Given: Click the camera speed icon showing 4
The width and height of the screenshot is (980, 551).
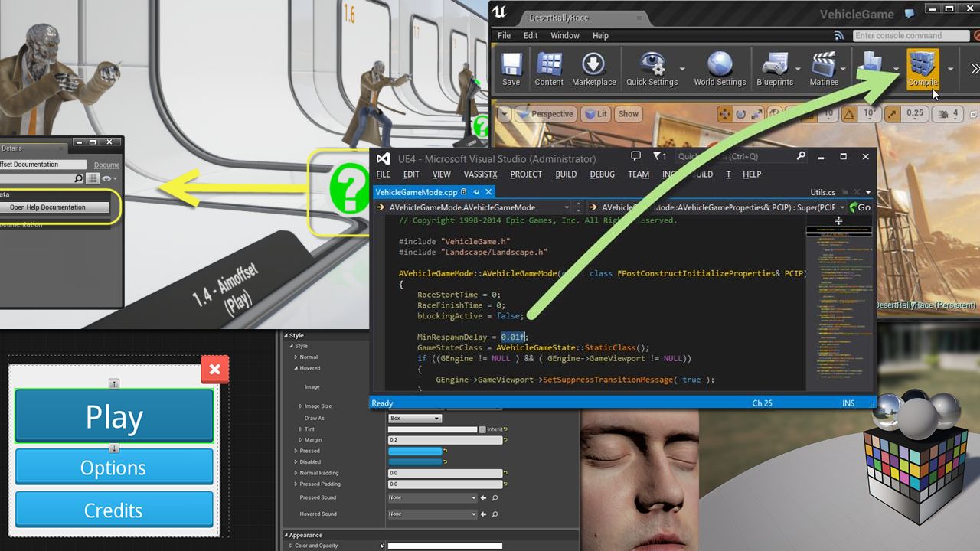Looking at the screenshot, I should click(x=947, y=114).
